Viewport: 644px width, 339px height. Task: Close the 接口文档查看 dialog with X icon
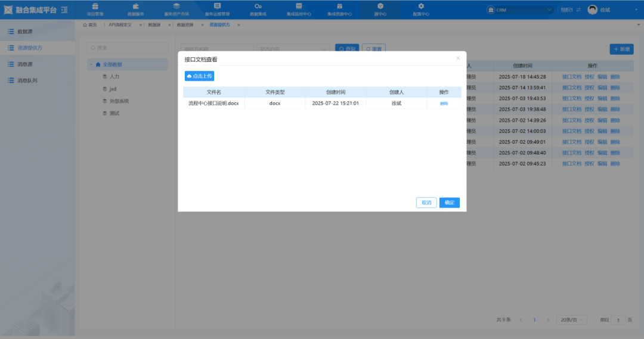(458, 58)
